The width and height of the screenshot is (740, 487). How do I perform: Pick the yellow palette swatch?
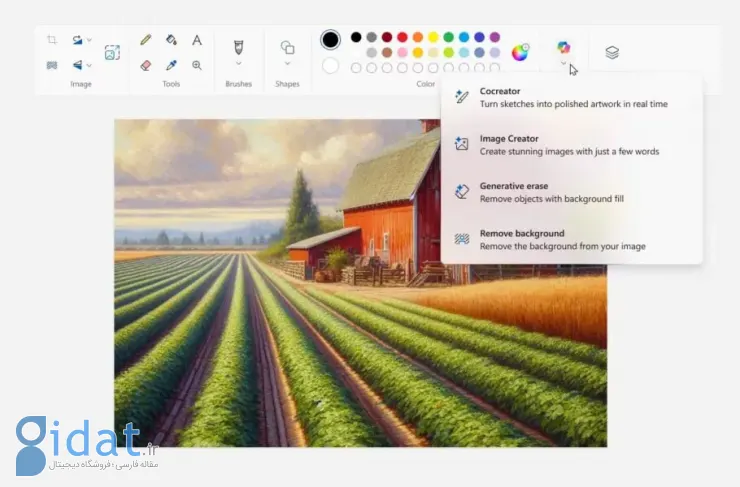pos(433,37)
